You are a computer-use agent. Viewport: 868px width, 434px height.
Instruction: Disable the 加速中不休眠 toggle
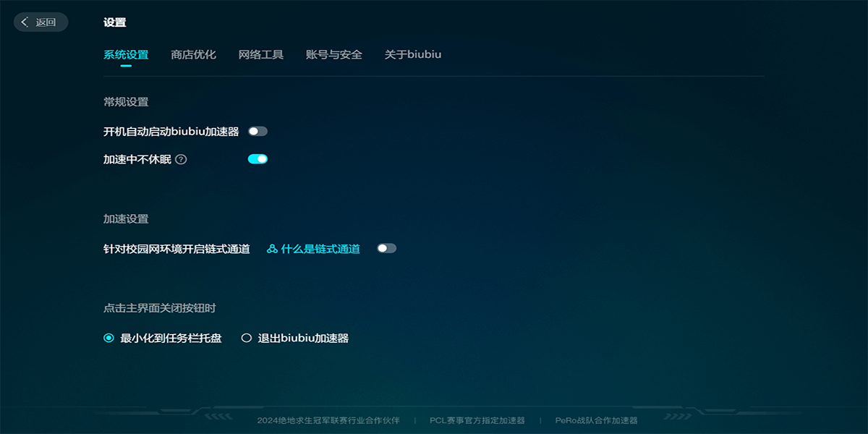(258, 158)
